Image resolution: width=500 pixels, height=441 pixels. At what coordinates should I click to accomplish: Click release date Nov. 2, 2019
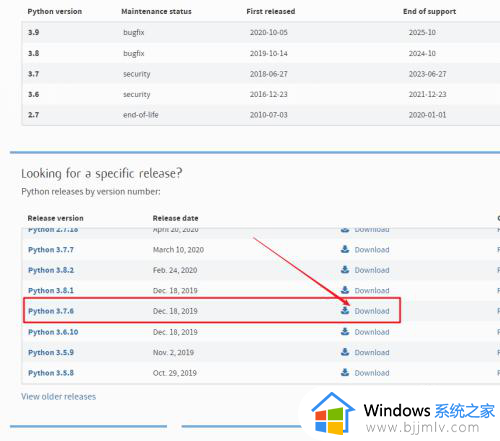coord(173,352)
